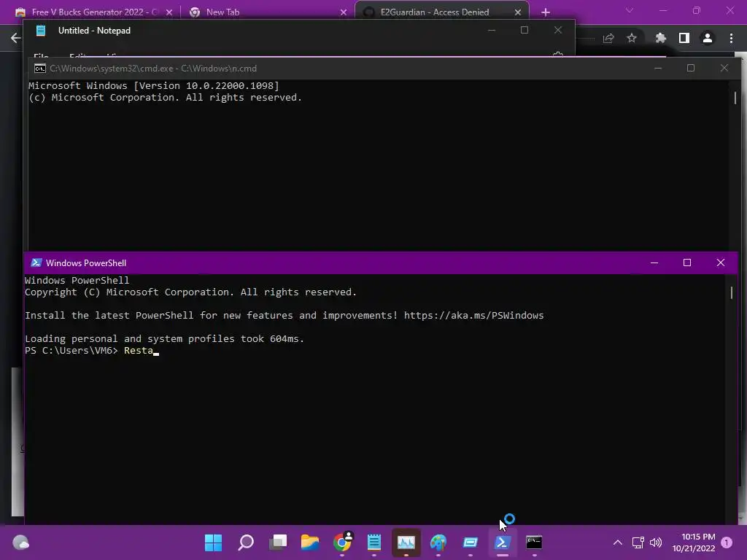This screenshot has height=560, width=747.
Task: Open a new Chrome tab
Action: click(x=546, y=12)
